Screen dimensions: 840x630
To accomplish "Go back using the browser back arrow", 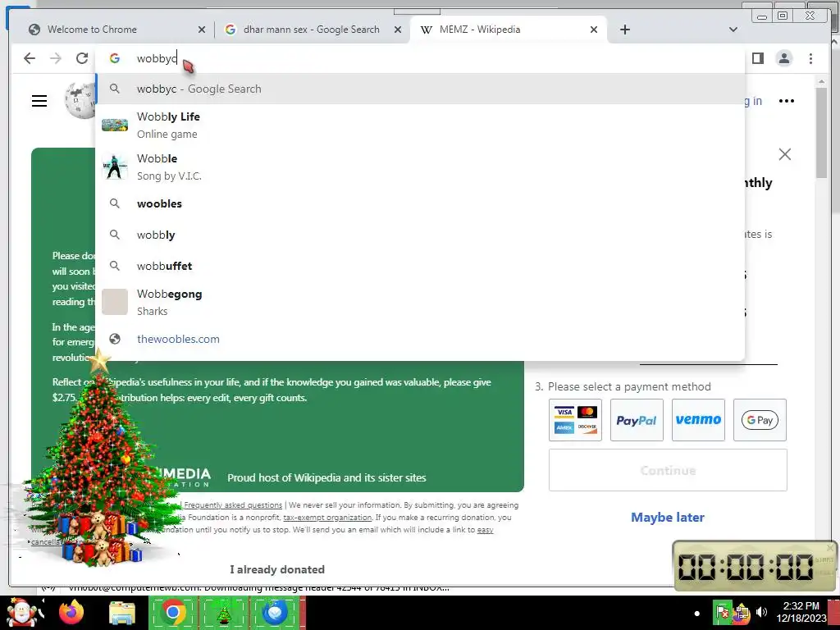I will 30,58.
